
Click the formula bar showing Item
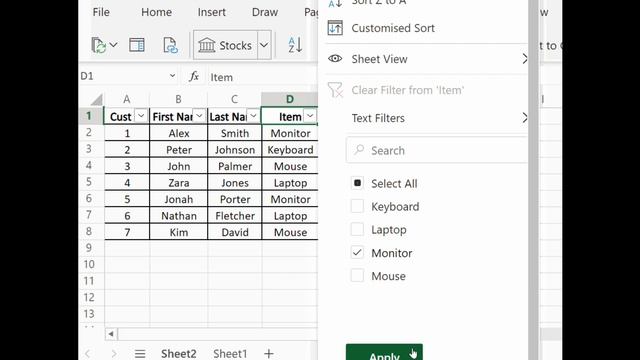point(261,77)
